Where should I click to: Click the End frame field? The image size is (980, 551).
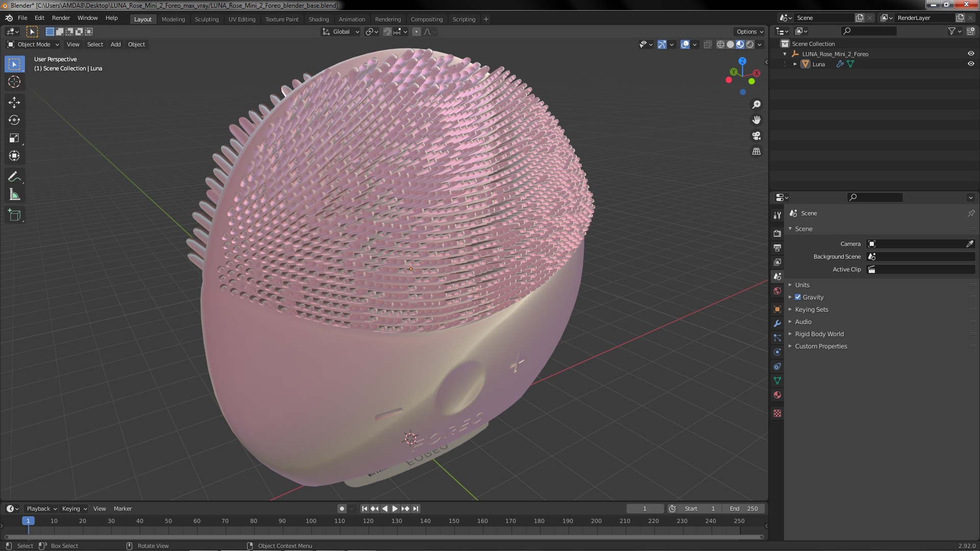coord(744,509)
